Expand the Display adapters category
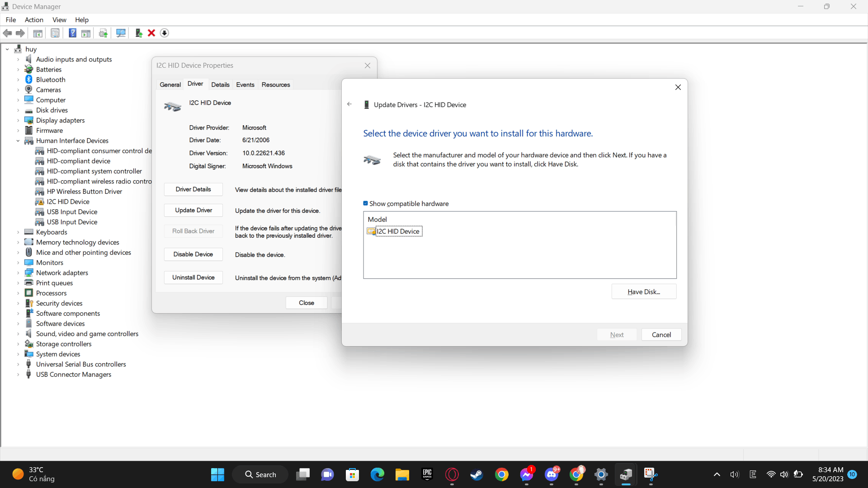 [x=18, y=120]
